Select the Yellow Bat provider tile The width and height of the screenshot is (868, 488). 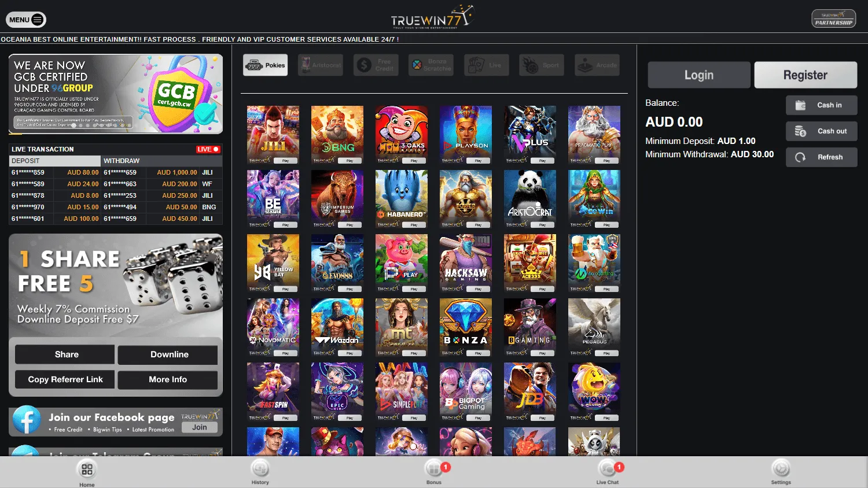pyautogui.click(x=273, y=263)
